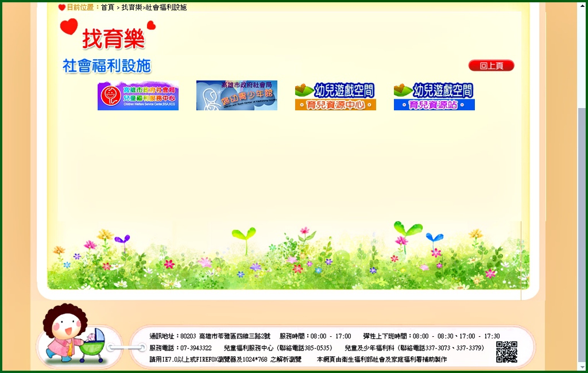Screen dimensions: 588x373
Task: Click the scrollbar down arrow
Action: click(582, 367)
